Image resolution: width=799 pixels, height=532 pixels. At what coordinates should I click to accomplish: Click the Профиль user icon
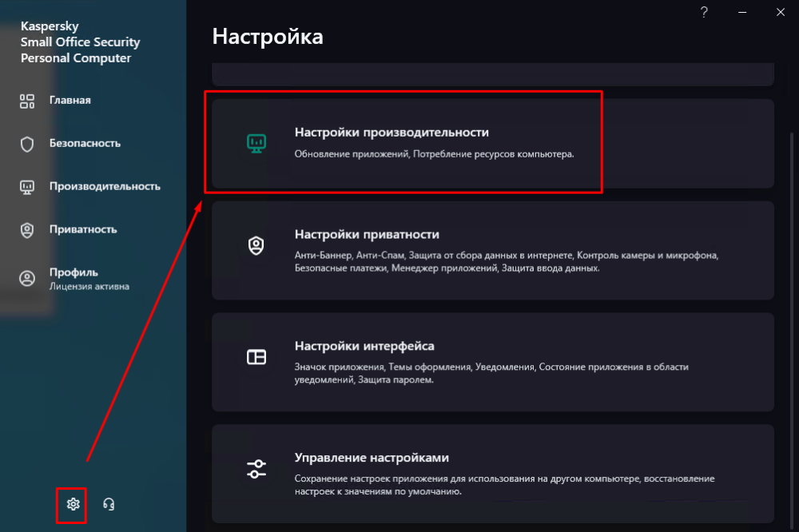coord(27,278)
